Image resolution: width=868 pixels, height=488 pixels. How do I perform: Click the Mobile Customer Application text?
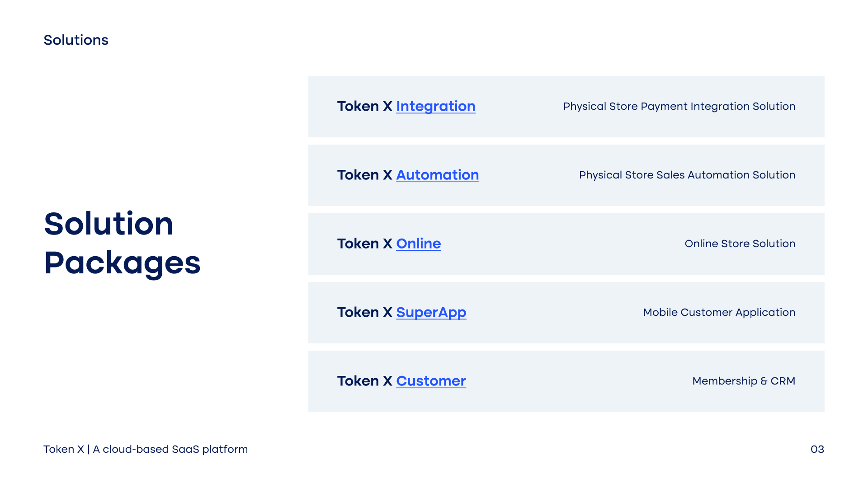[x=719, y=312]
